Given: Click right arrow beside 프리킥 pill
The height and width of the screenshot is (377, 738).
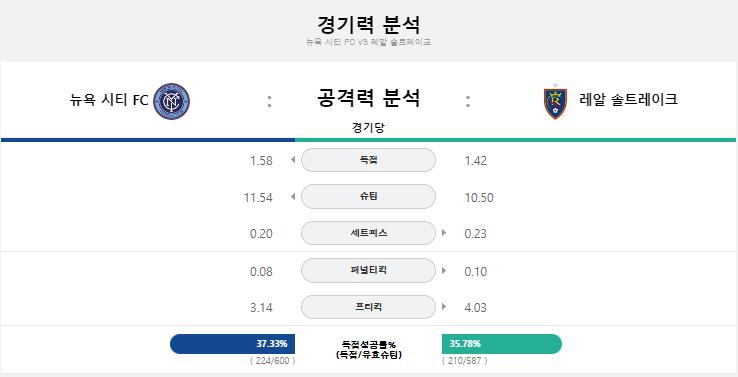Looking at the screenshot, I should [x=444, y=307].
